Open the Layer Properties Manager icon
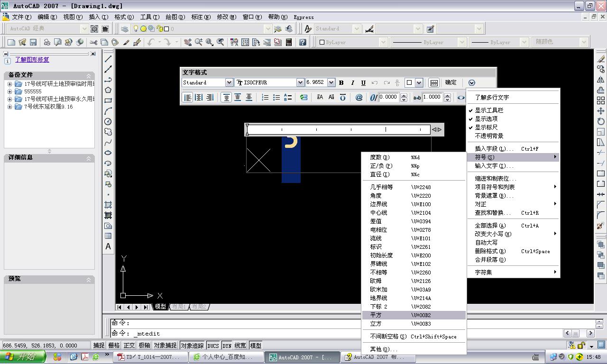This screenshot has height=364, width=607. (125, 29)
